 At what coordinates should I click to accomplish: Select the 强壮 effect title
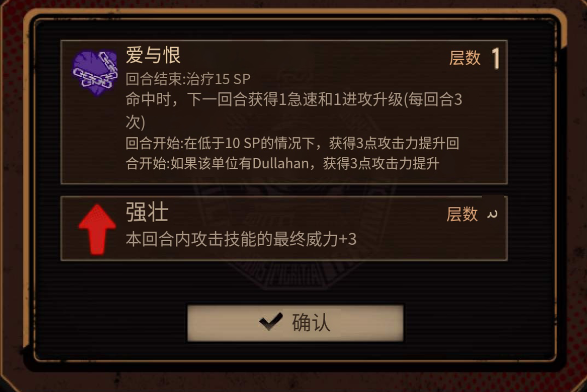click(147, 212)
